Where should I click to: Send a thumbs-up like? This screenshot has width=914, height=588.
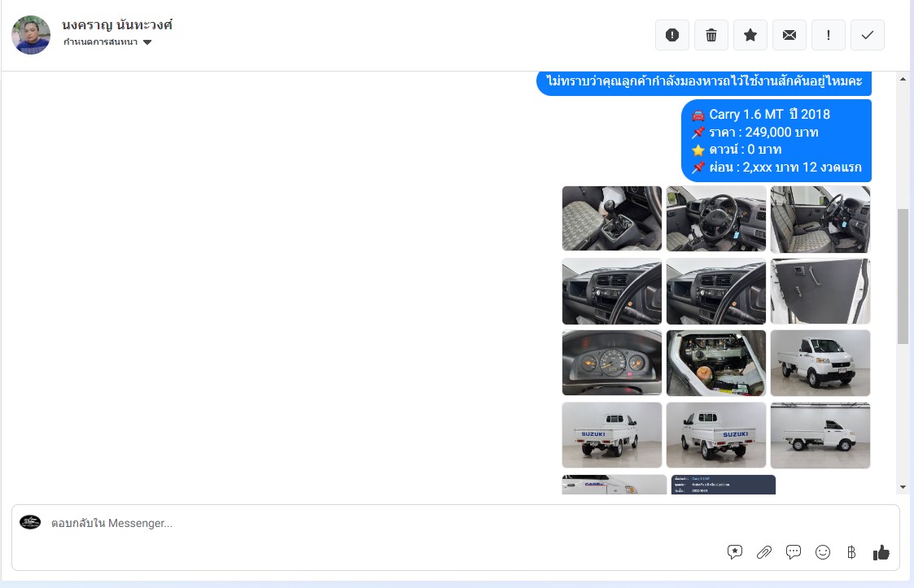(x=881, y=552)
